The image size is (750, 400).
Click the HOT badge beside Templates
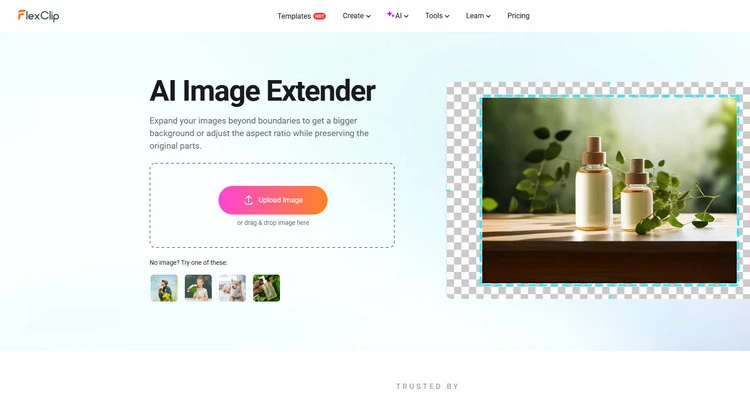click(320, 16)
